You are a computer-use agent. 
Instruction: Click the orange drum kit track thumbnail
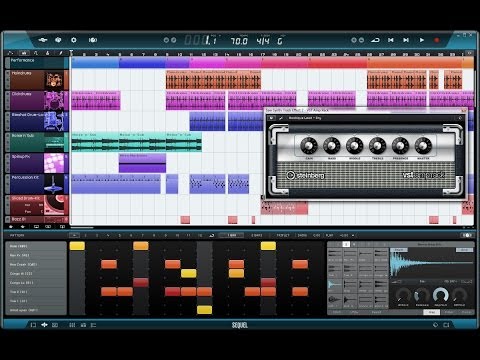[54, 80]
